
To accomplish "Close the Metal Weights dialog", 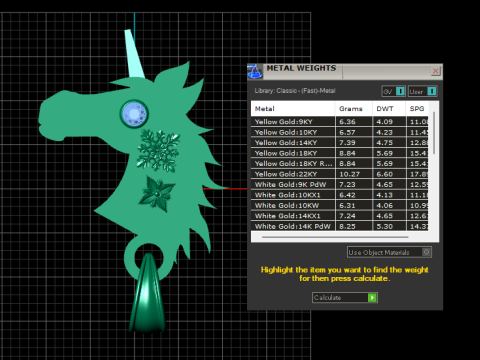I will point(435,71).
